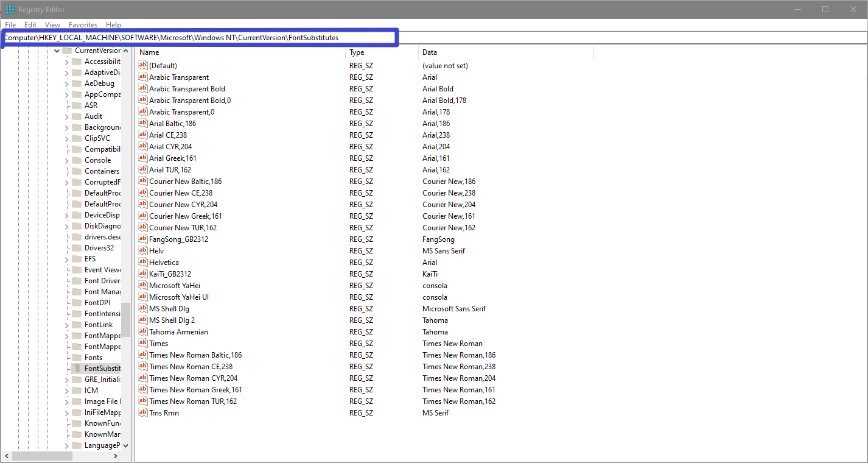Click the tree scroll down arrow
This screenshot has width=868, height=463.
click(125, 445)
